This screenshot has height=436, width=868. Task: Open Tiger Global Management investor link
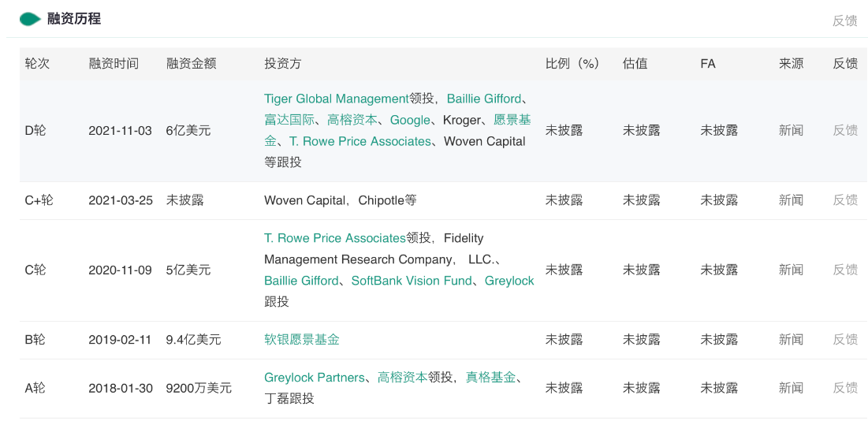(337, 99)
